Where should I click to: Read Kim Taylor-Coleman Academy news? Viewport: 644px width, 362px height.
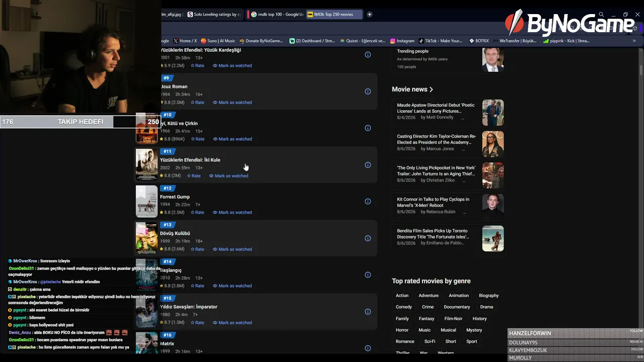pos(436,139)
